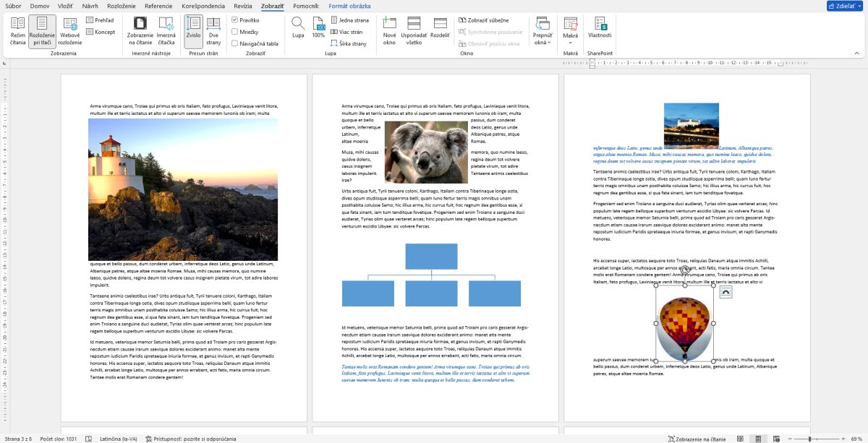Image resolution: width=868 pixels, height=443 pixels.
Task: Click zoom out minus button
Action: 788,439
